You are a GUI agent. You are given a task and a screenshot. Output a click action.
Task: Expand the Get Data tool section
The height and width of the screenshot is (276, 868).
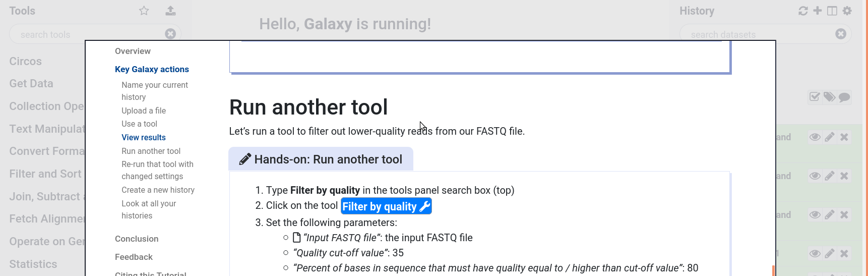[x=31, y=84]
